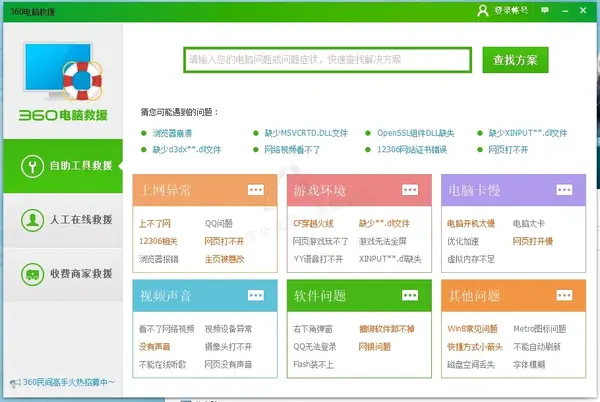Switch to 人工在线救援 tab
Screen dimensions: 600x402
(63, 220)
